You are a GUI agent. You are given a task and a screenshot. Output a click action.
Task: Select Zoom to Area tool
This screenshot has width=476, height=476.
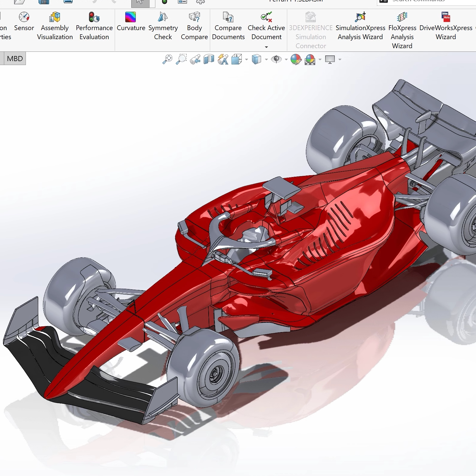point(181,59)
